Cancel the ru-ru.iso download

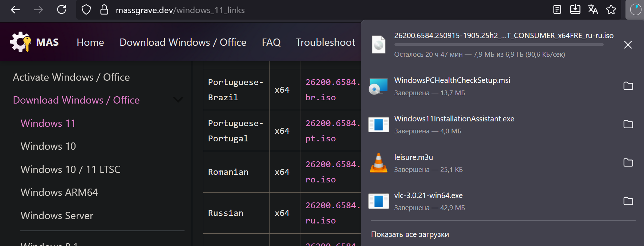[628, 45]
